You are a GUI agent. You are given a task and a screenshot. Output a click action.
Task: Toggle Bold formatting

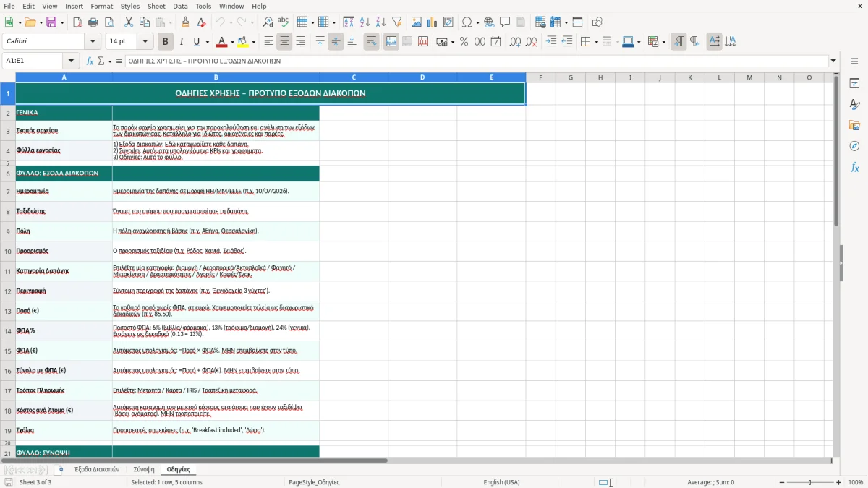click(165, 42)
